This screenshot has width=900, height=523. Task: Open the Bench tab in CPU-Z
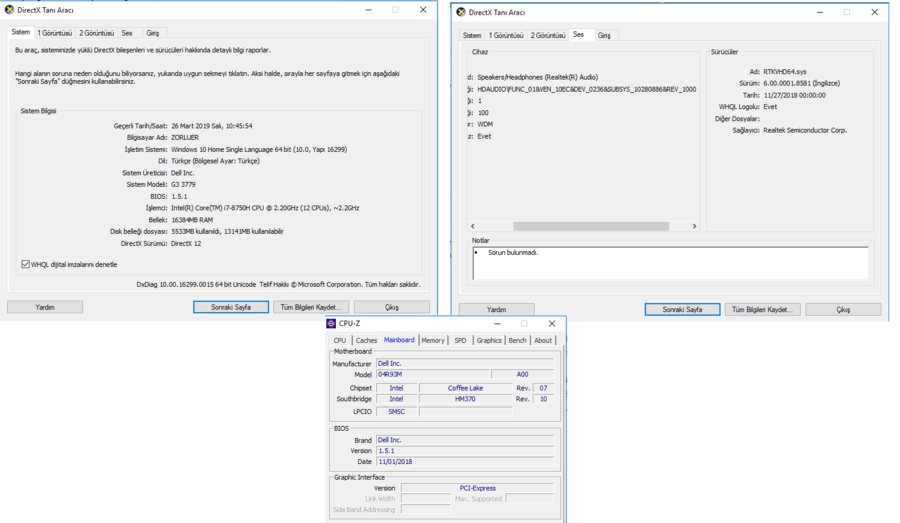pos(517,340)
